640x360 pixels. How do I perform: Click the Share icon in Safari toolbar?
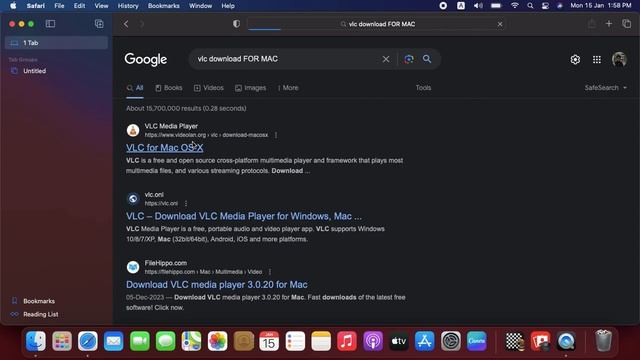pos(591,24)
